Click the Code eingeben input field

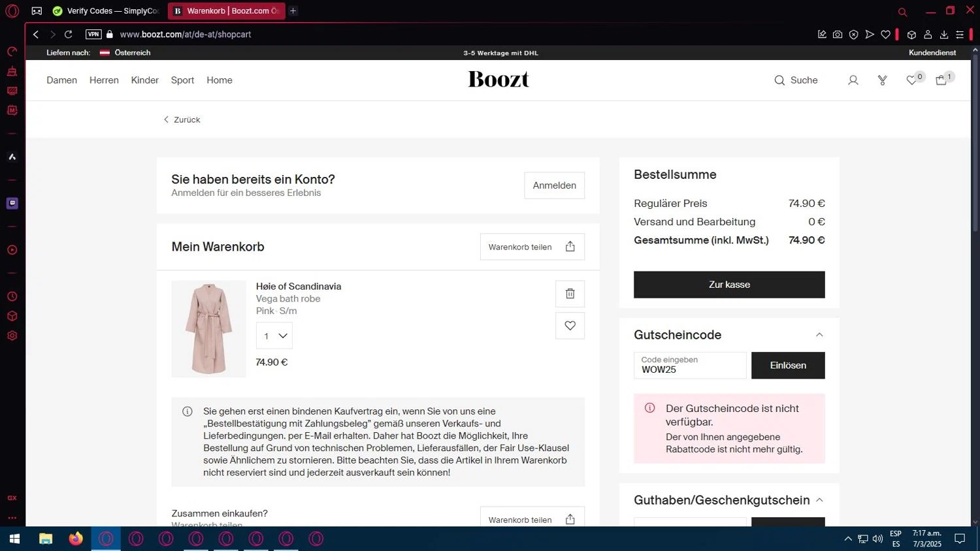click(x=690, y=366)
